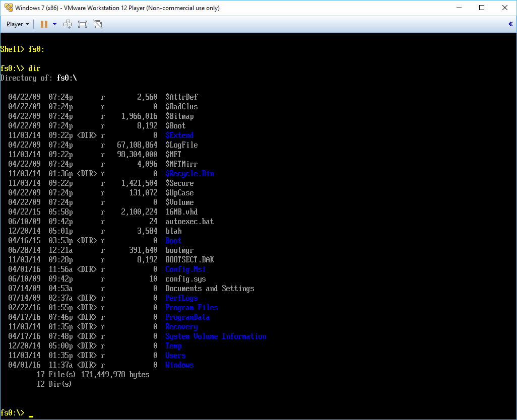
Task: Click the BOOTSECT.BAK file name
Action: (189, 259)
